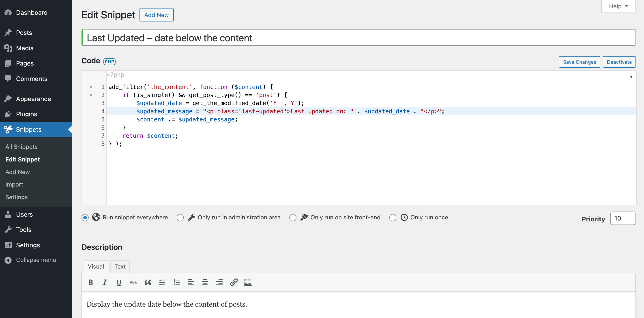
Task: Click the Unordered list icon
Action: tap(163, 282)
